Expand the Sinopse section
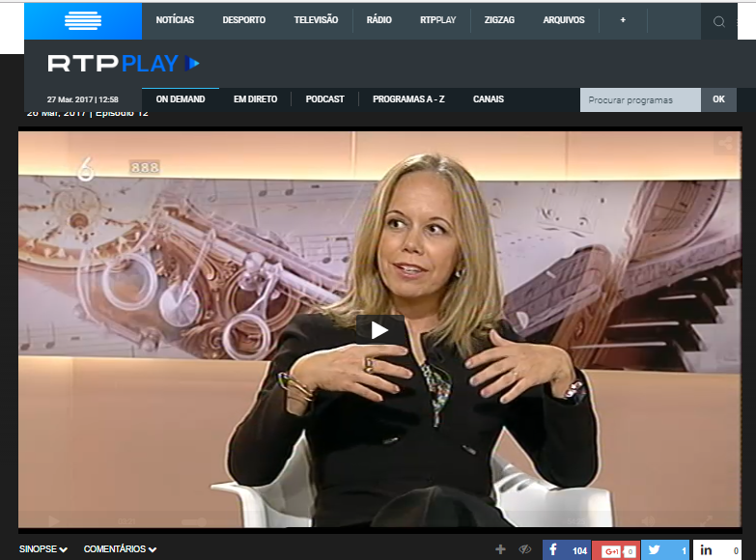Image resolution: width=756 pixels, height=560 pixels. (x=43, y=549)
